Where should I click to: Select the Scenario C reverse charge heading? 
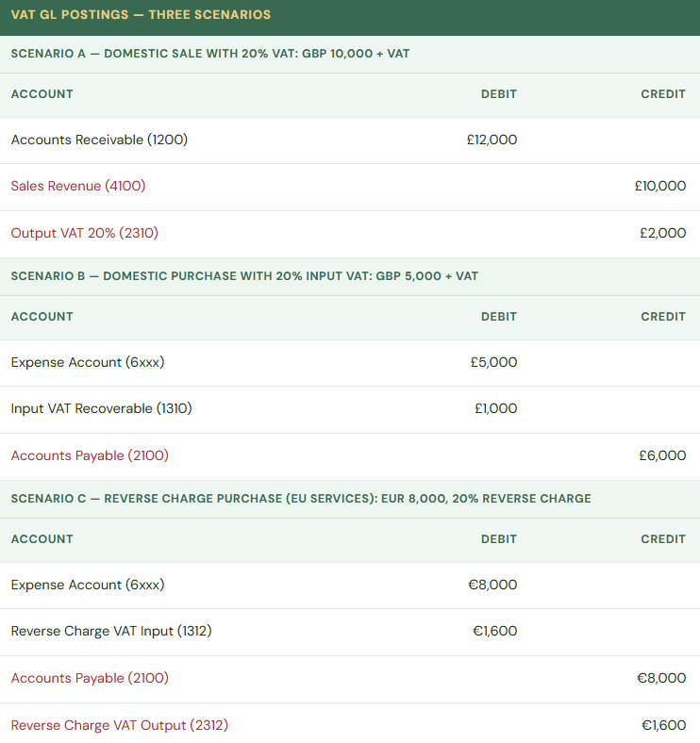pyautogui.click(x=301, y=499)
